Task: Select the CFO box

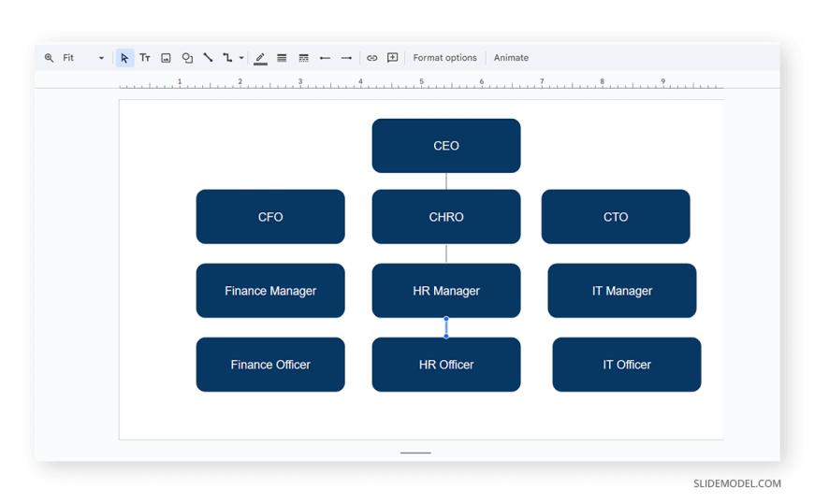Action: coord(270,216)
